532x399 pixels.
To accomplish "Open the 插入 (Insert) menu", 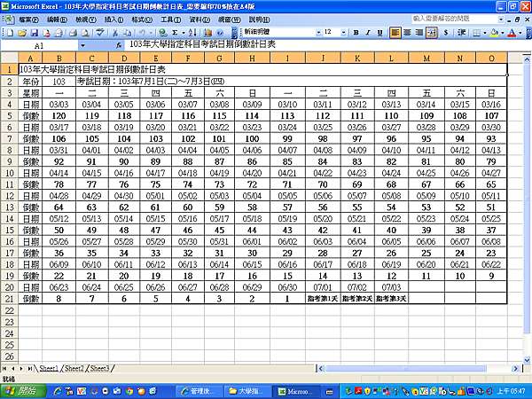I will [113, 20].
